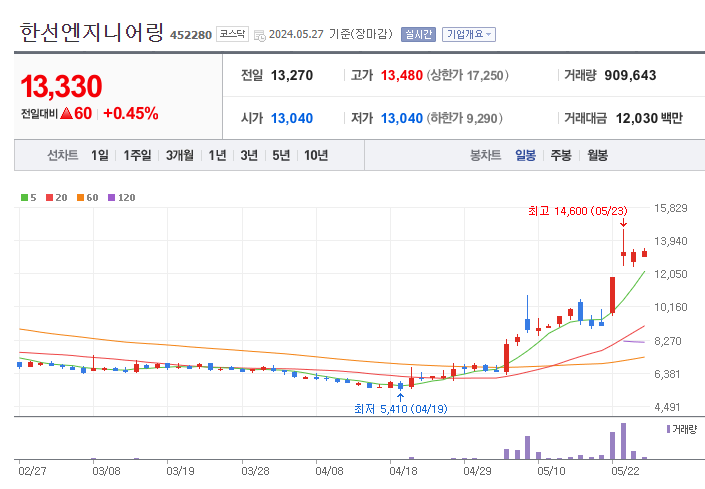Viewport: 705px width, 489px height.
Task: Click the 12,050 price axis label
Action: [671, 274]
